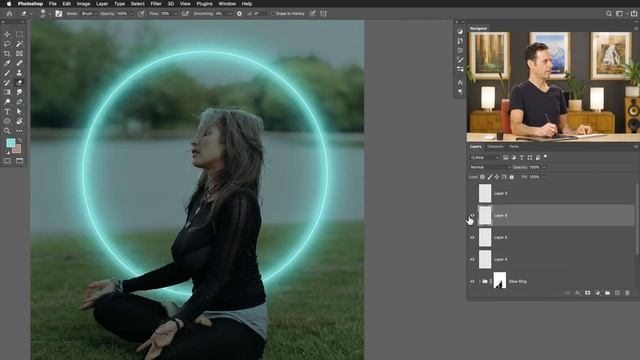This screenshot has width=640, height=360.
Task: Open the Apple menu
Action: [x=9, y=4]
